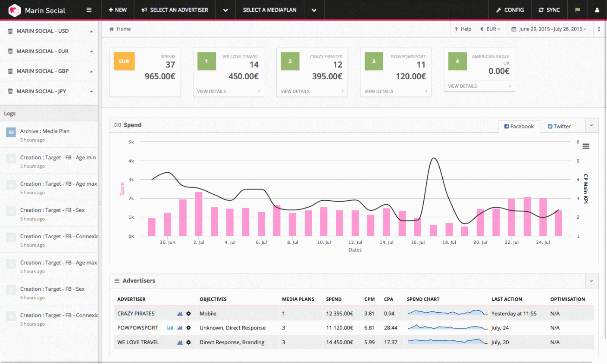Expand the SELECT AN ADVERTISER dropdown chevron
Screen dimensions: 607x364
(x=225, y=9)
